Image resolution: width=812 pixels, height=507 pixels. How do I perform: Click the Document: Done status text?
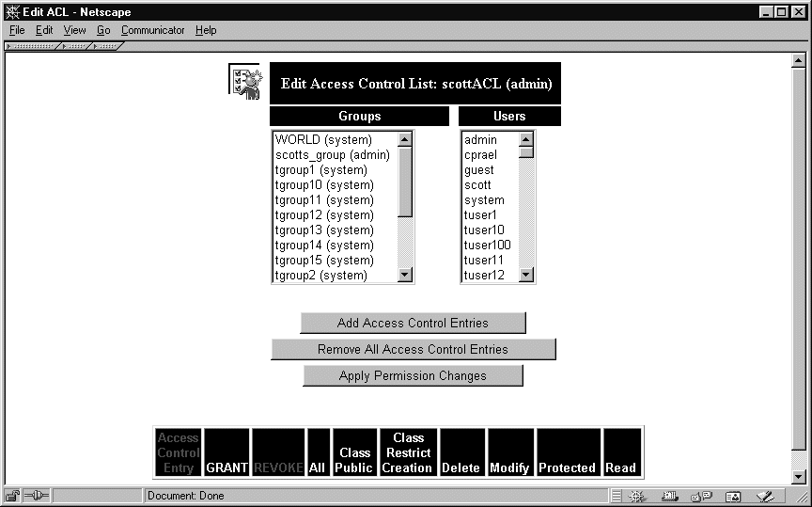point(186,496)
